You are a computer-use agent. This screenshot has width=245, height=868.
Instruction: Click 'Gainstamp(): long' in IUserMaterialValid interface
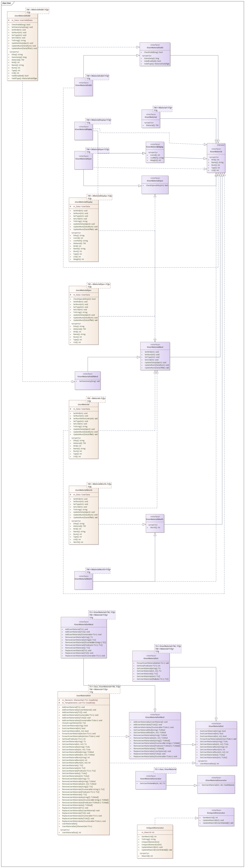151,58
